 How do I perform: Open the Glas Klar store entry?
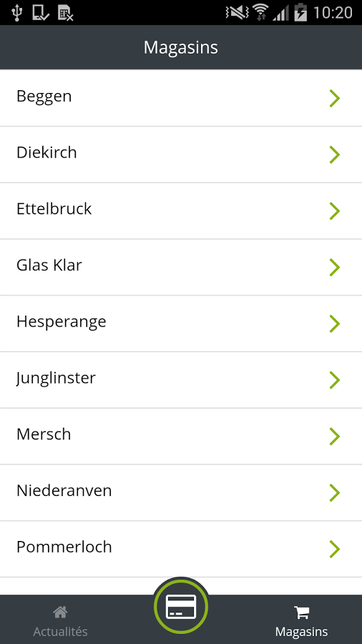pos(181,267)
